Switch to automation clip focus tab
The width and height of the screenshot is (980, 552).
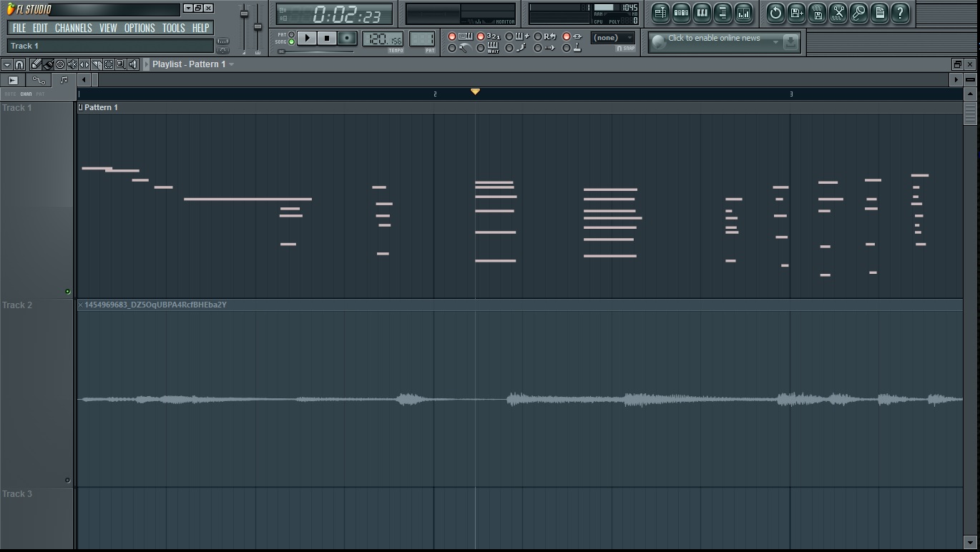(39, 80)
